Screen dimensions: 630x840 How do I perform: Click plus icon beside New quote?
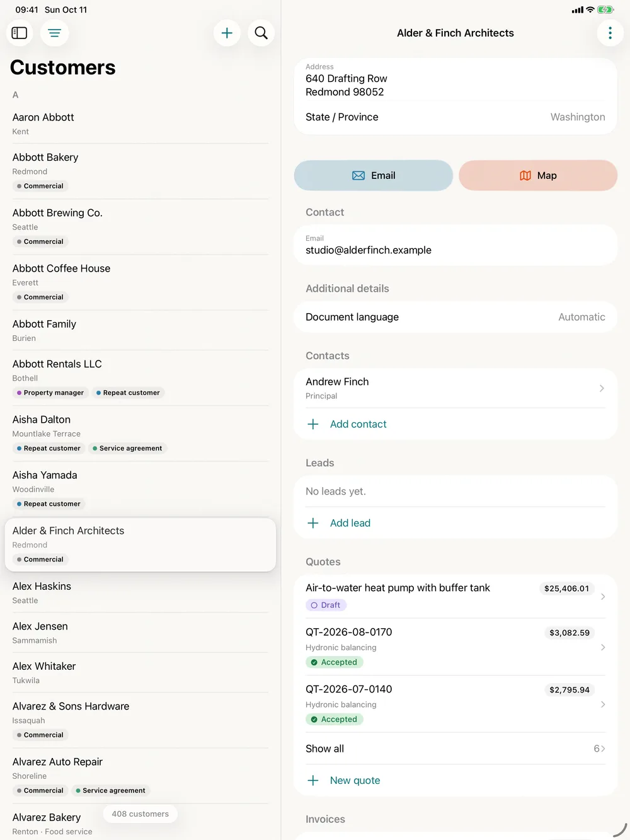click(313, 781)
